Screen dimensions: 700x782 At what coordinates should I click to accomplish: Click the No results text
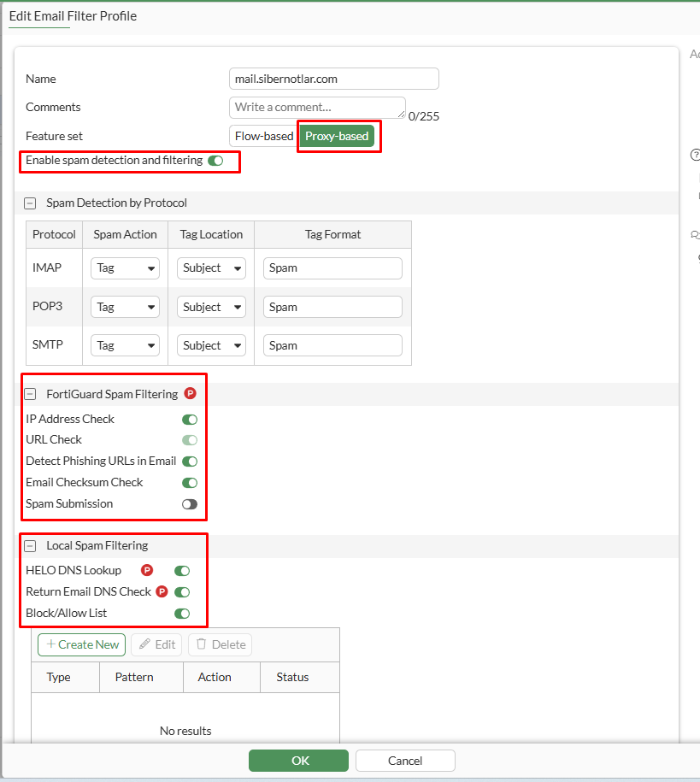point(185,731)
